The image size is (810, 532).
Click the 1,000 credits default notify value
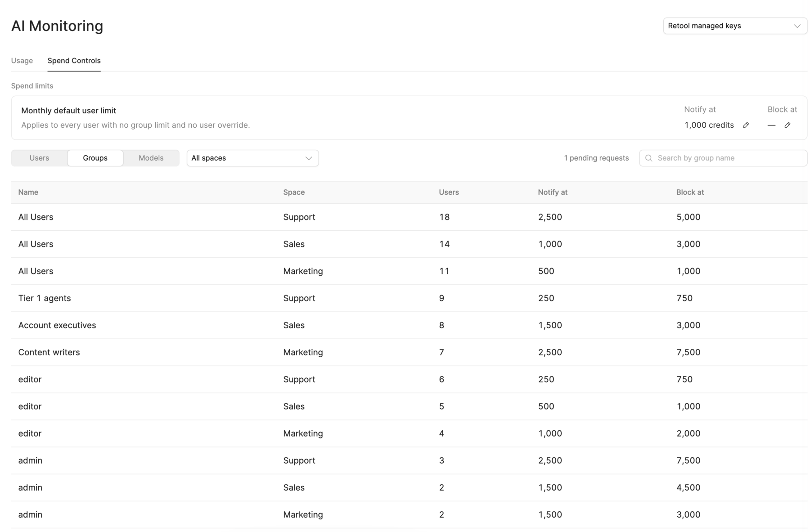tap(709, 125)
